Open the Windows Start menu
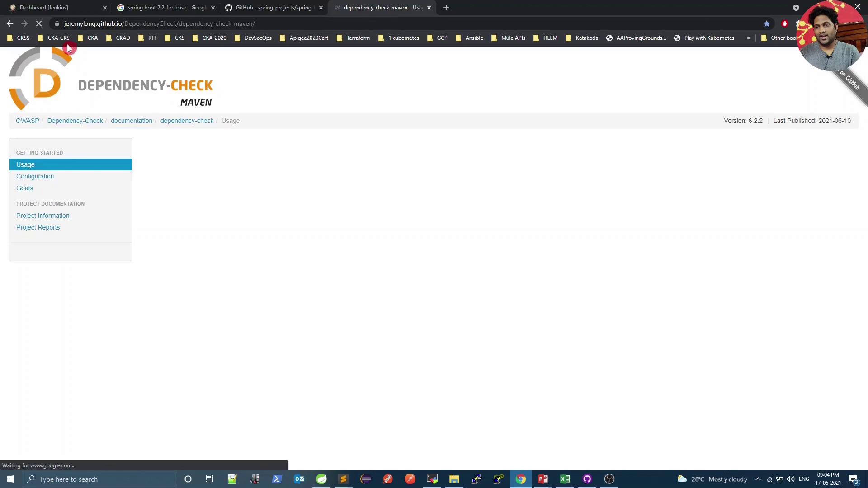 [11, 479]
